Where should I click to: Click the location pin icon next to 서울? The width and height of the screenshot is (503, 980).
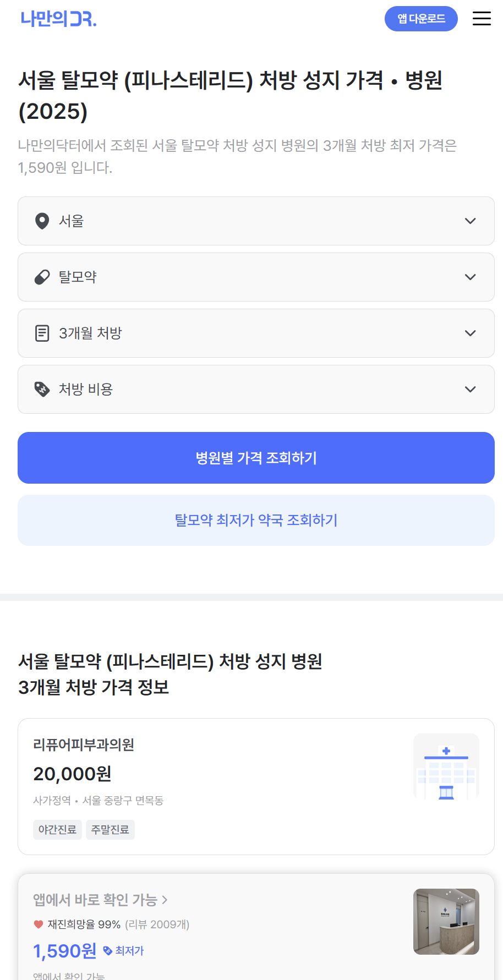42,221
